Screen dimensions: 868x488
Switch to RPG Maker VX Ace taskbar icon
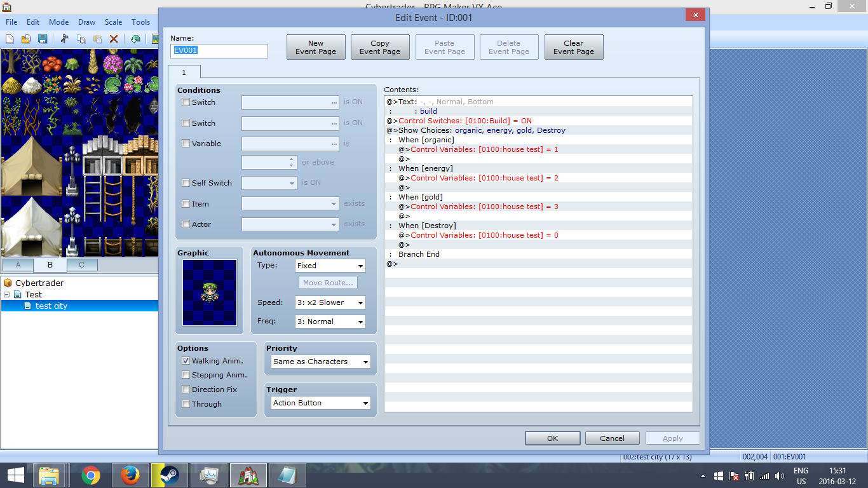coord(248,475)
